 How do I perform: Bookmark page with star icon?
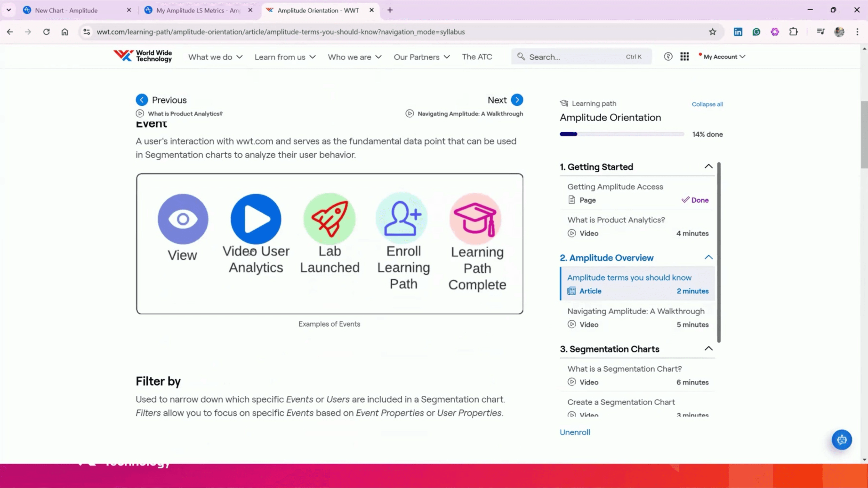[712, 32]
